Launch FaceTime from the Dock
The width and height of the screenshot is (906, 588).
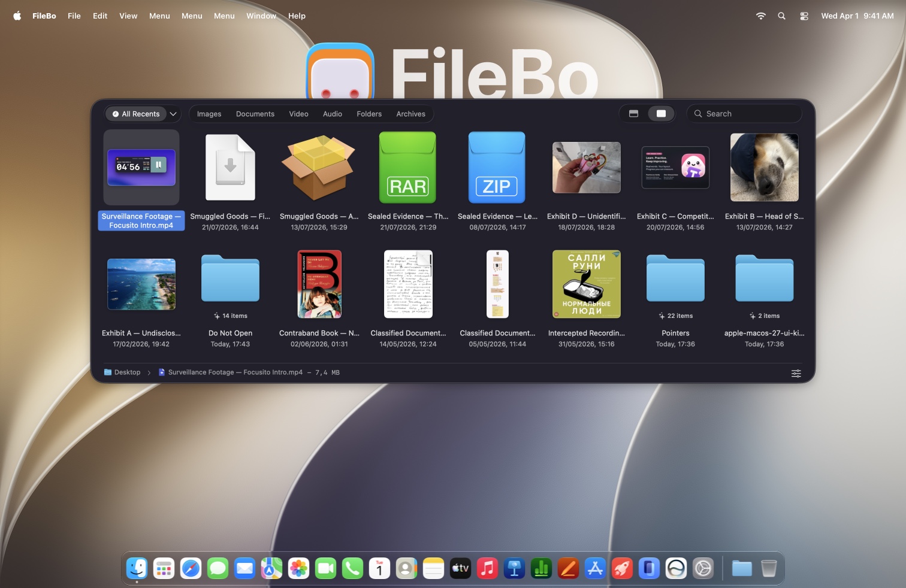(325, 568)
